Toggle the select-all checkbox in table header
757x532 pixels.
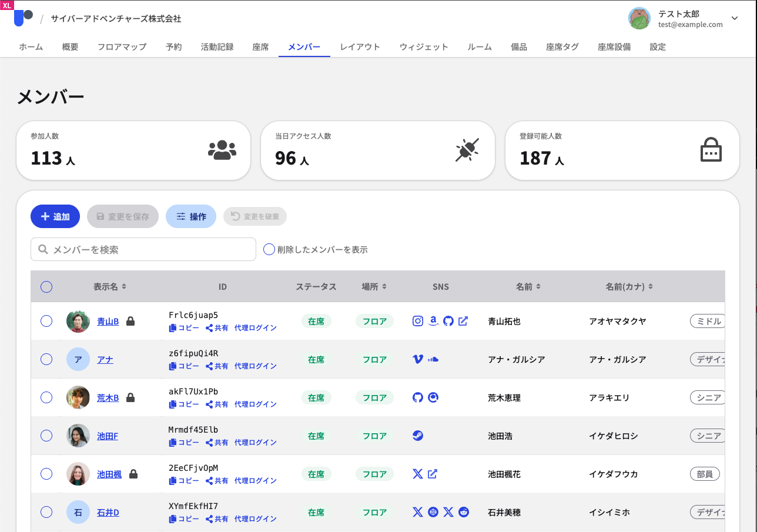46,287
